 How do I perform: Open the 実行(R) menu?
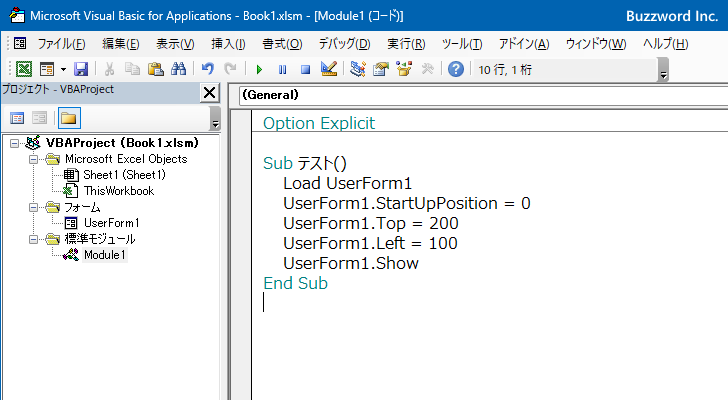406,44
